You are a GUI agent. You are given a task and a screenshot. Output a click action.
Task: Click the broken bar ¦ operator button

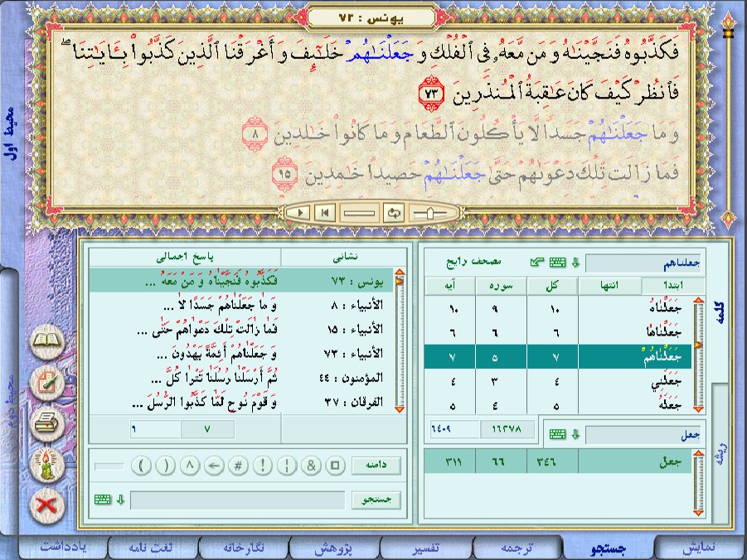(287, 466)
